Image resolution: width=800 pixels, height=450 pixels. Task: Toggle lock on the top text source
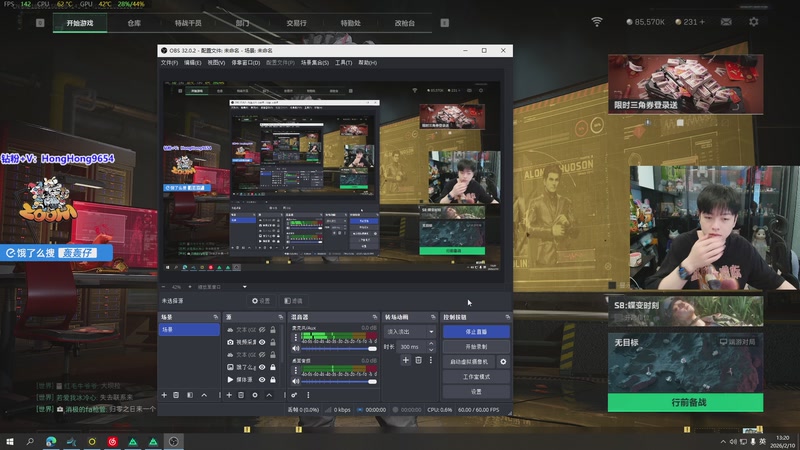(272, 329)
